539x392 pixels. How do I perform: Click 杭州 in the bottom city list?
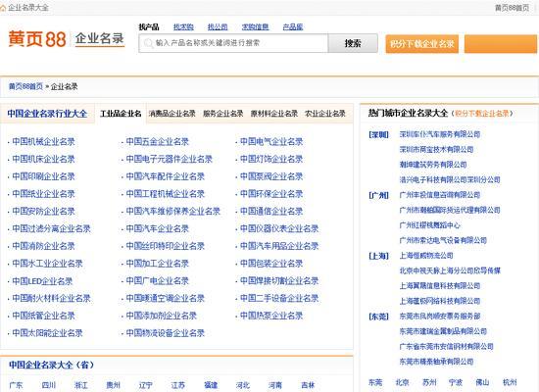pyautogui.click(x=510, y=382)
